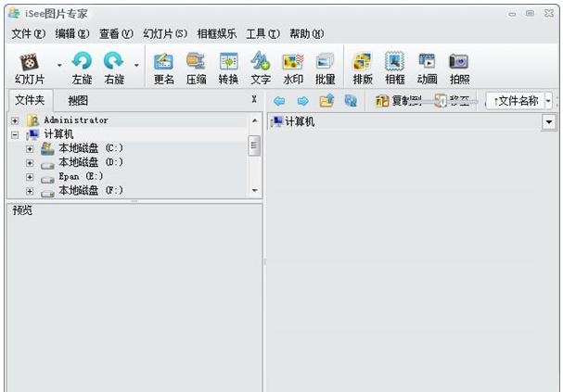This screenshot has width=563, height=392.
Task: Open the 更名 rename tool
Action: click(x=164, y=69)
